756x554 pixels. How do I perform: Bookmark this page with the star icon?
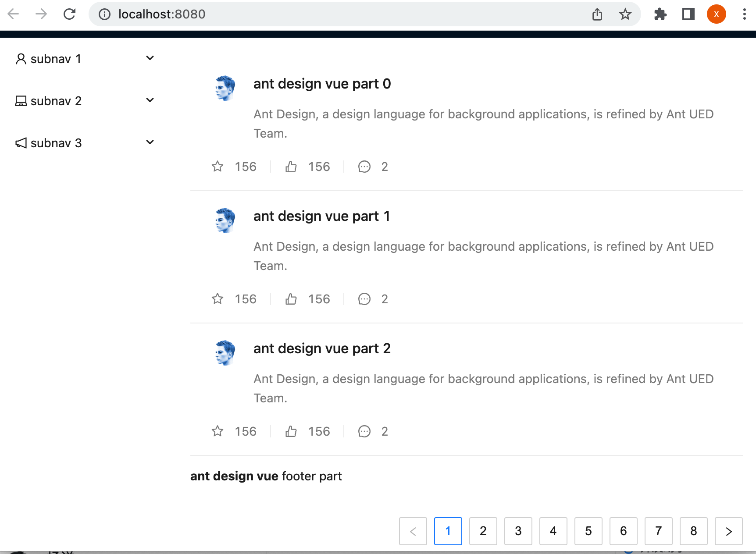pos(625,14)
